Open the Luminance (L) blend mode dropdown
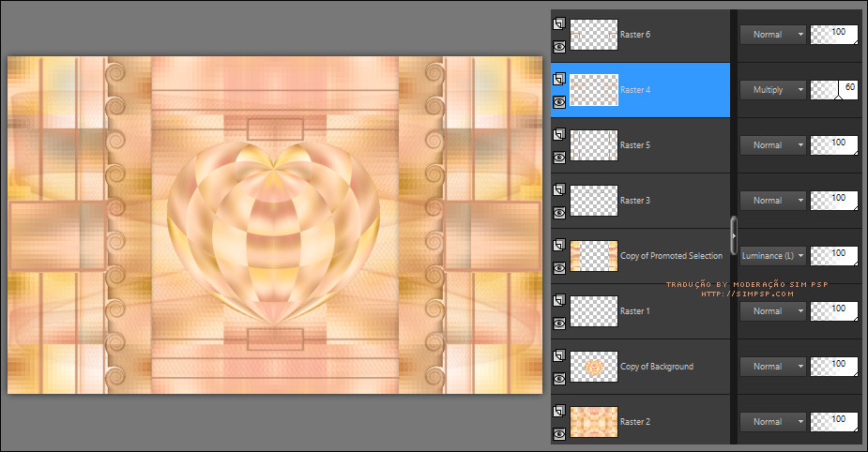The width and height of the screenshot is (868, 452). (x=772, y=255)
